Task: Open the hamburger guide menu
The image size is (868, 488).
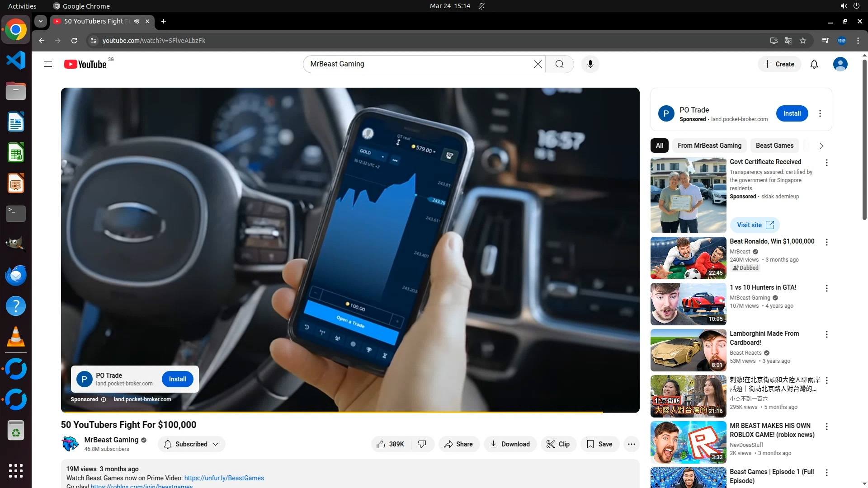Action: click(x=48, y=64)
